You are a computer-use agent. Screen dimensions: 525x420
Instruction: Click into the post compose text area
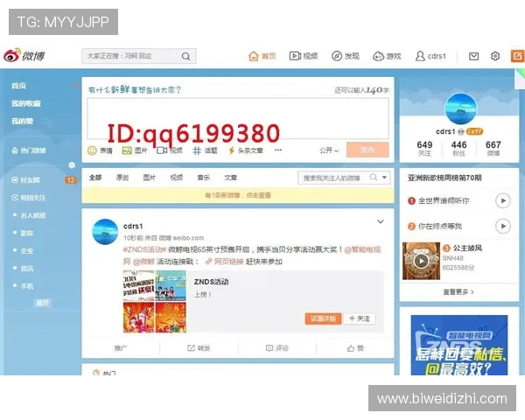(238, 119)
